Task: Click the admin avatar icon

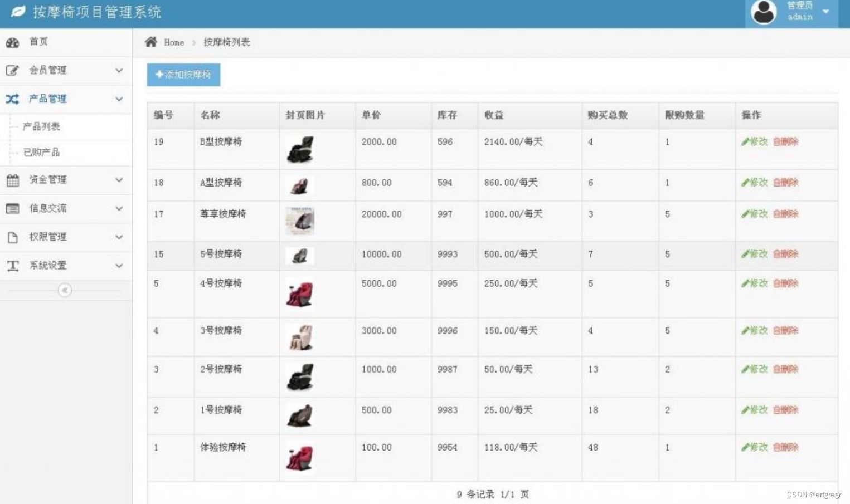Action: point(763,11)
